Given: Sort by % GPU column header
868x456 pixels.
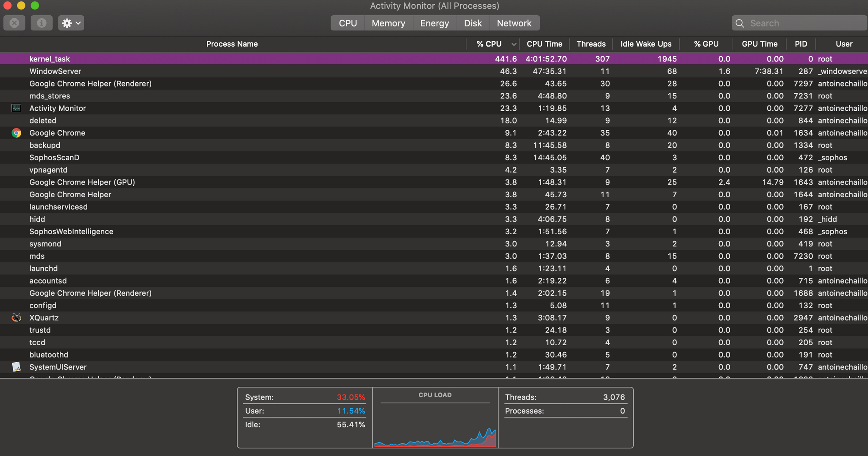Looking at the screenshot, I should coord(706,44).
